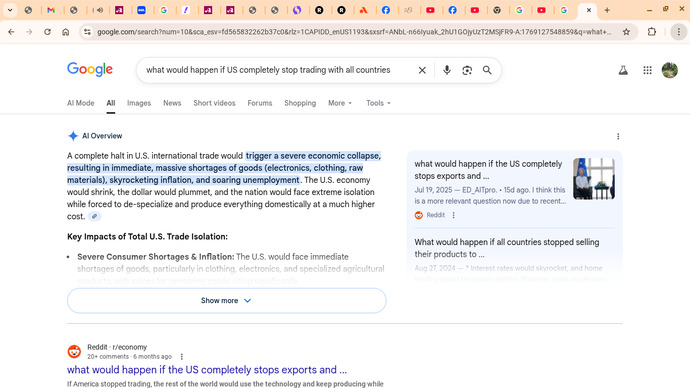Switch to the purple swirl icon tab
Image resolution: width=690 pixels, height=388 pixels.
pos(297,10)
